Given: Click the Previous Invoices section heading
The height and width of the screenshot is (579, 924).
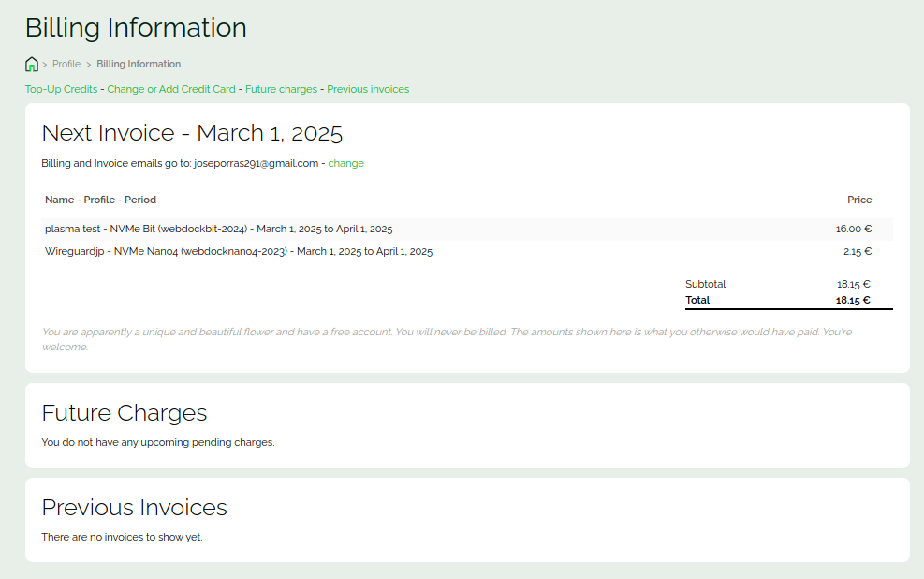Looking at the screenshot, I should pyautogui.click(x=135, y=508).
